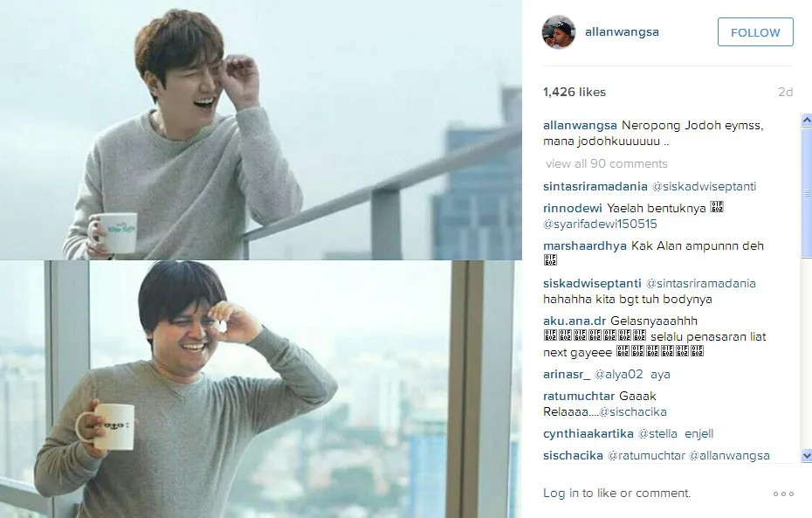Open the top laughing man photo
The image size is (812, 518).
tap(261, 129)
